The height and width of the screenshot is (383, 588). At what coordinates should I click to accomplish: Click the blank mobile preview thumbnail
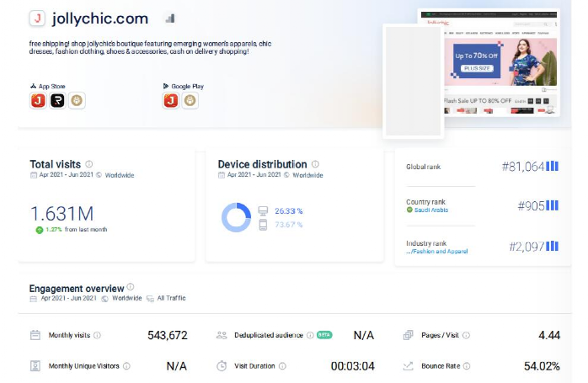coord(414,81)
